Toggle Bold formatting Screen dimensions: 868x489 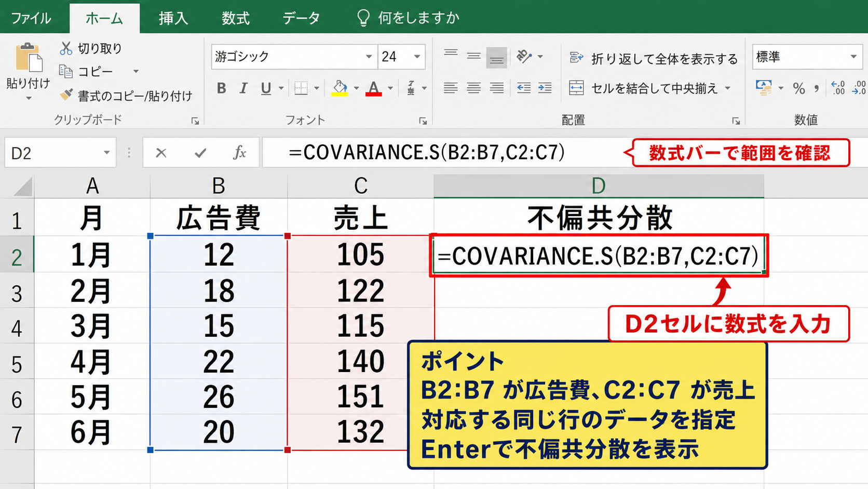(222, 88)
